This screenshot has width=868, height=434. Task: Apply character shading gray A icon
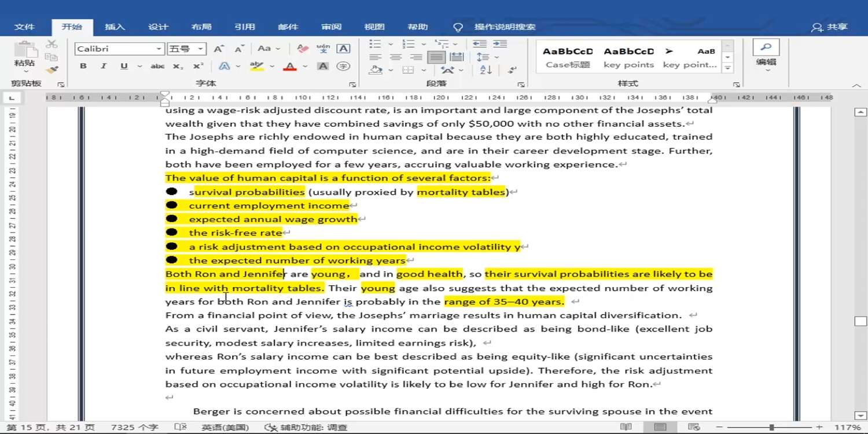[323, 67]
